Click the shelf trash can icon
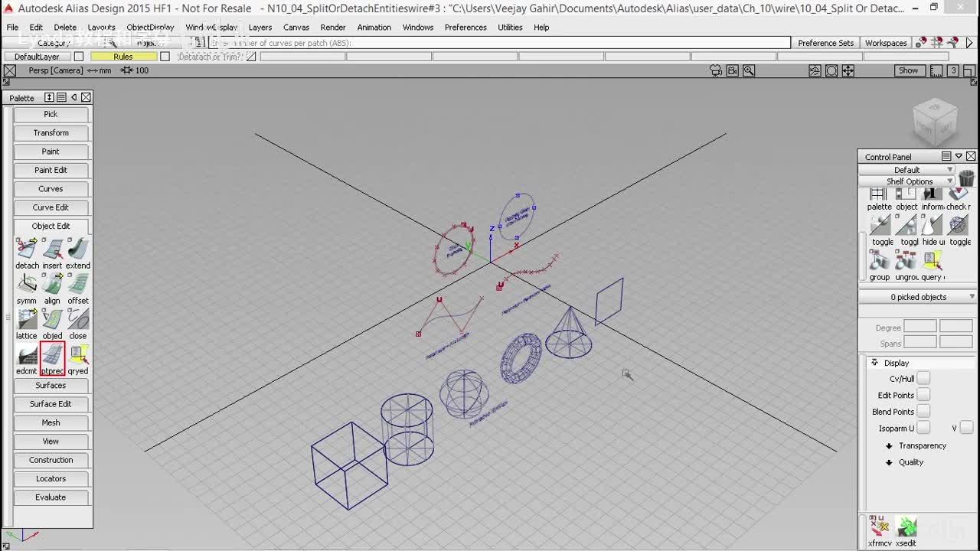Image resolution: width=980 pixels, height=551 pixels. click(x=966, y=178)
